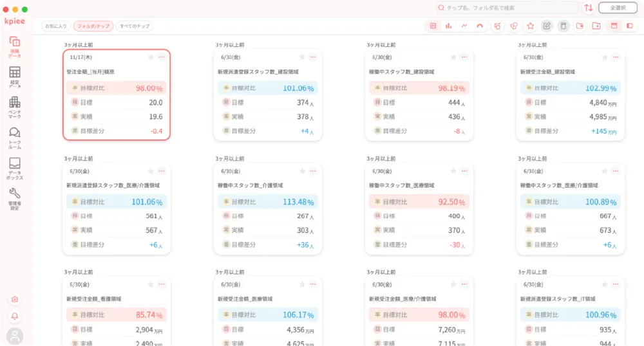Open the user profile avatar

pyautogui.click(x=15, y=336)
